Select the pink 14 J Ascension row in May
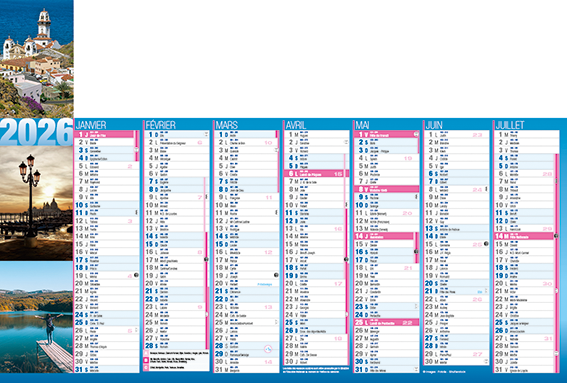Image resolution: width=567 pixels, height=383 pixels. click(384, 236)
